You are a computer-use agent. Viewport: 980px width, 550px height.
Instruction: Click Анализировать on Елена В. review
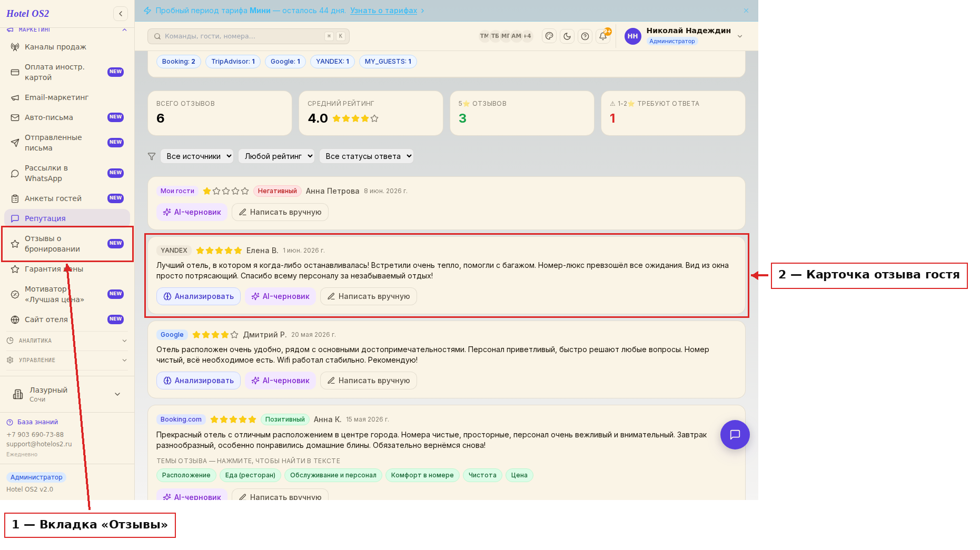(199, 296)
